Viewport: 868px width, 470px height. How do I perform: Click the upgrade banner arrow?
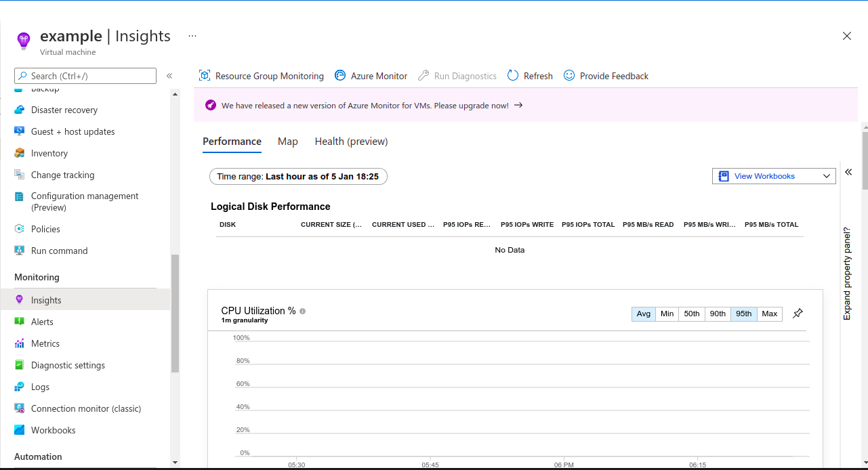point(518,106)
